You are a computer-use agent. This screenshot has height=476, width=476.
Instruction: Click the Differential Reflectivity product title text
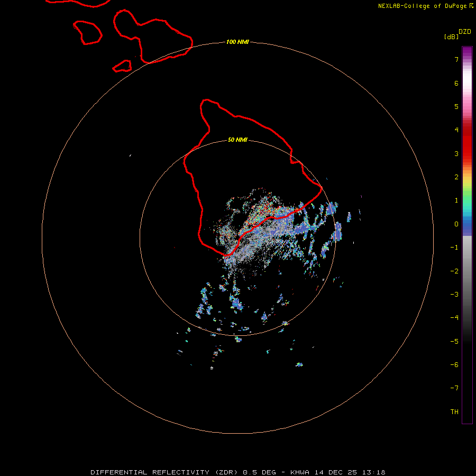click(164, 472)
